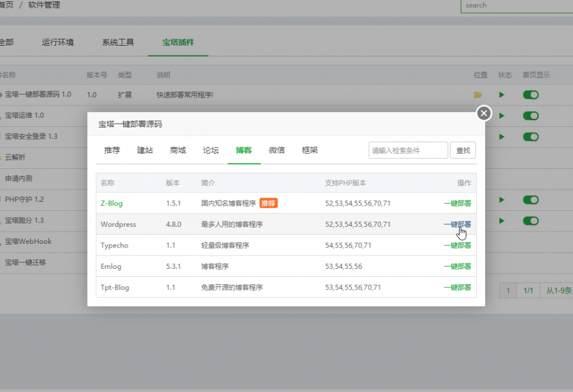Click the 软件管理 breadcrumb
The image size is (573, 392).
coord(44,5)
